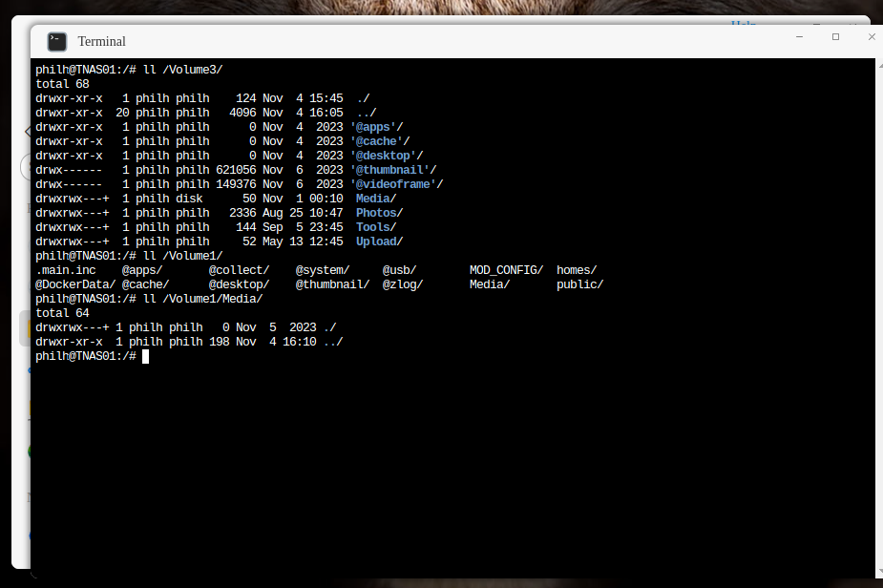The height and width of the screenshot is (588, 883).
Task: Click the white 'Media/' entry in Volume1 listing
Action: [490, 284]
